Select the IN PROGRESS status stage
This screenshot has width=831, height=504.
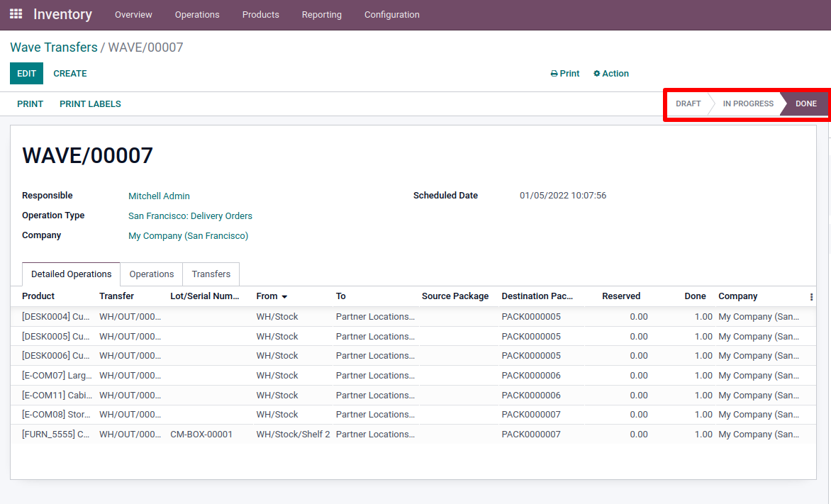[x=748, y=104]
